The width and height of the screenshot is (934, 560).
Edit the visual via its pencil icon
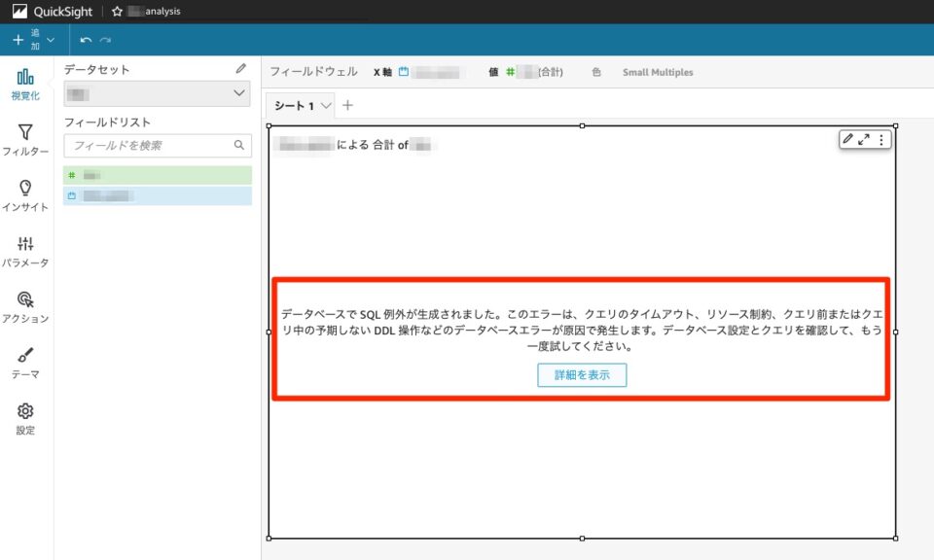pyautogui.click(x=848, y=139)
